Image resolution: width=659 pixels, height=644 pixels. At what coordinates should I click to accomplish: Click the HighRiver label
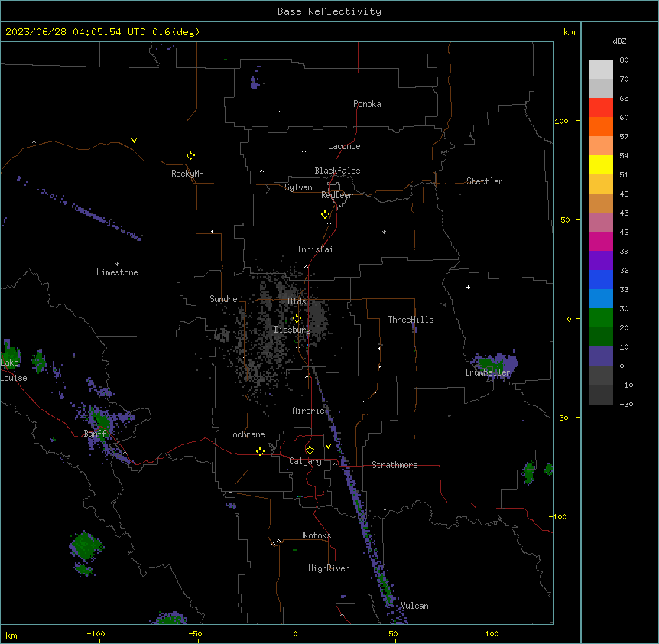329,568
